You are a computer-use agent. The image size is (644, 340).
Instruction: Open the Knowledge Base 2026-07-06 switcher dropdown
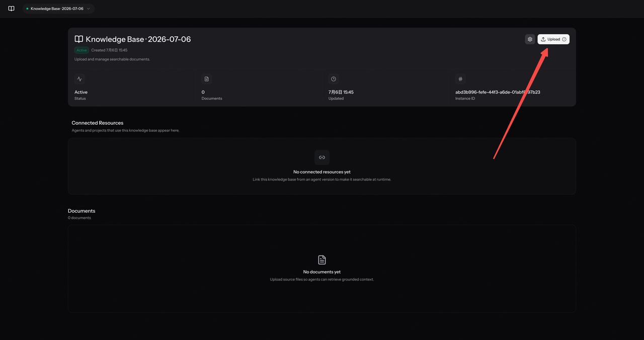pos(58,9)
